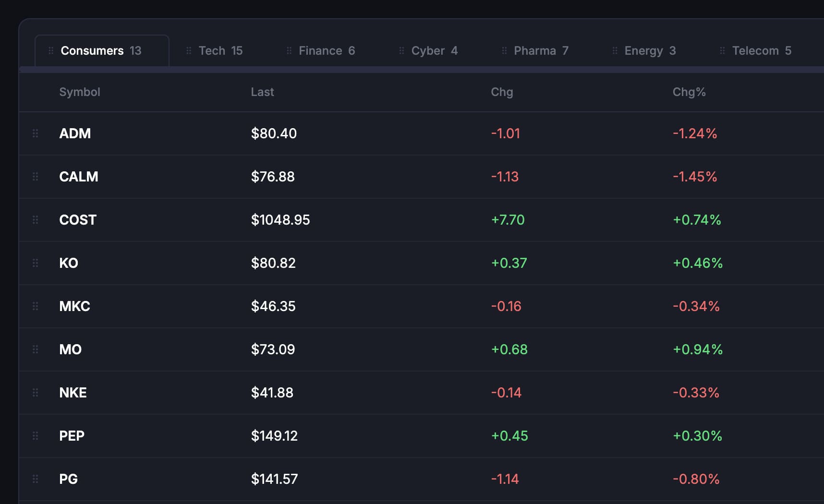Click the -1.45% change percent

click(x=695, y=177)
